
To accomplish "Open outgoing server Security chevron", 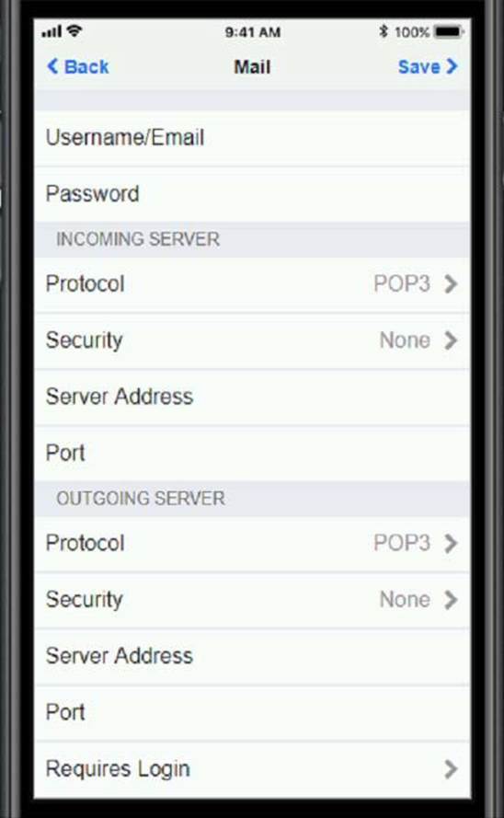I will (x=451, y=600).
